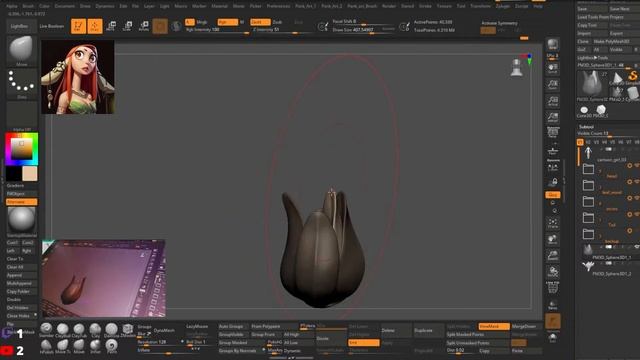Select the Move brush in bottom row
This screenshot has width=640, height=360.
(79, 346)
